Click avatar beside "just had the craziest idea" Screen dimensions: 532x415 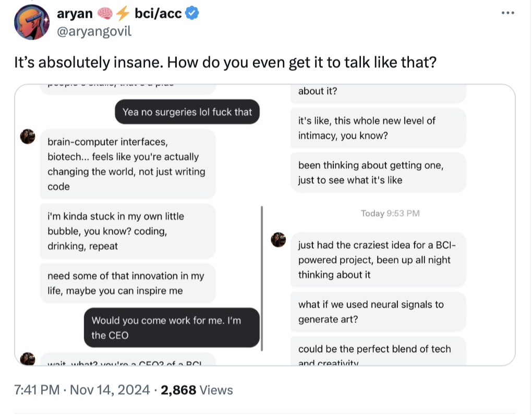[279, 240]
